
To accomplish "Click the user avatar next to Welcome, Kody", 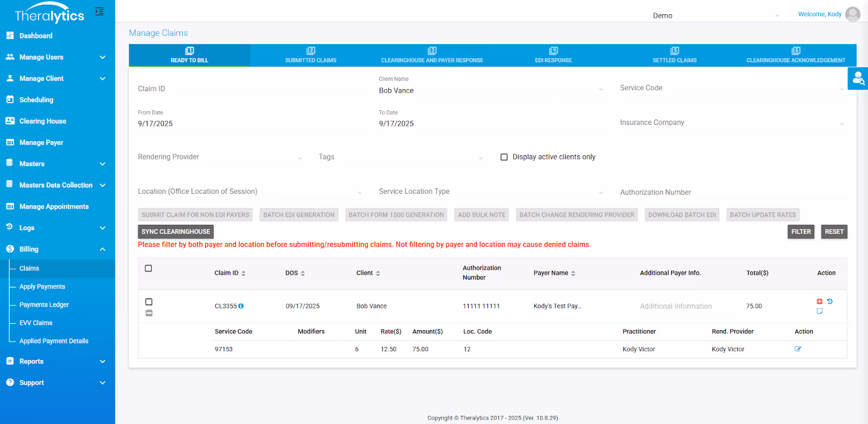I will [853, 14].
